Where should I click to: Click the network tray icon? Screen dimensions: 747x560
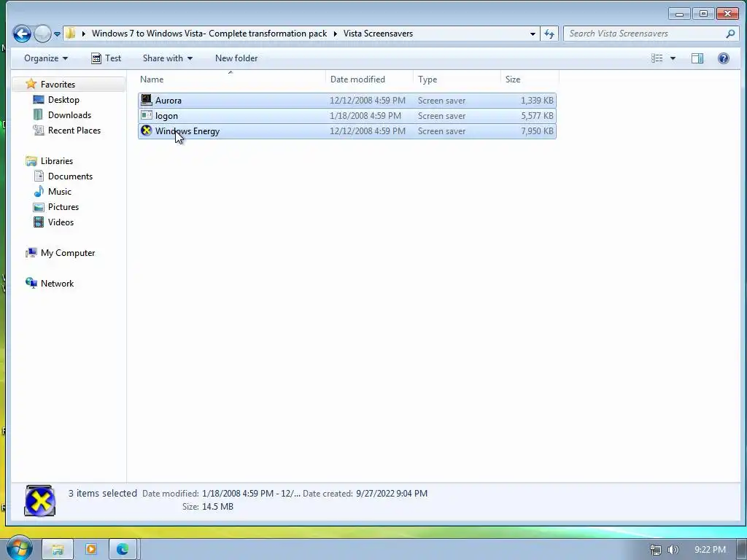656,550
